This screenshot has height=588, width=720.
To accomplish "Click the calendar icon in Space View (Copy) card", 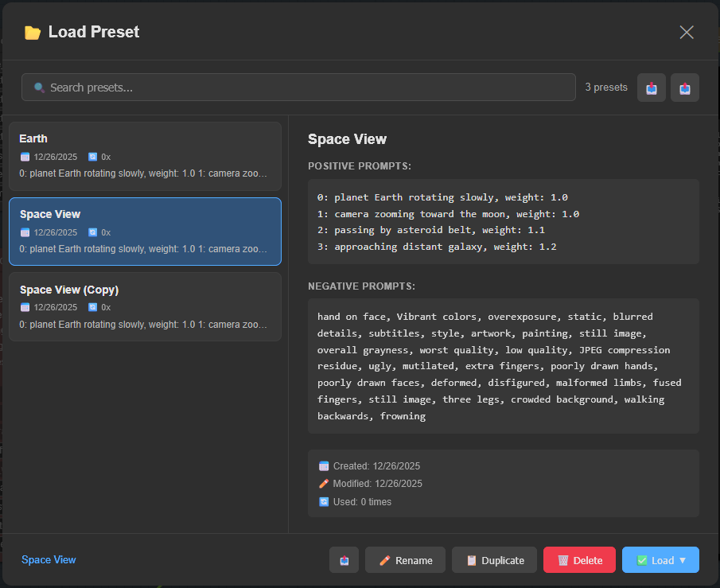I will (25, 307).
